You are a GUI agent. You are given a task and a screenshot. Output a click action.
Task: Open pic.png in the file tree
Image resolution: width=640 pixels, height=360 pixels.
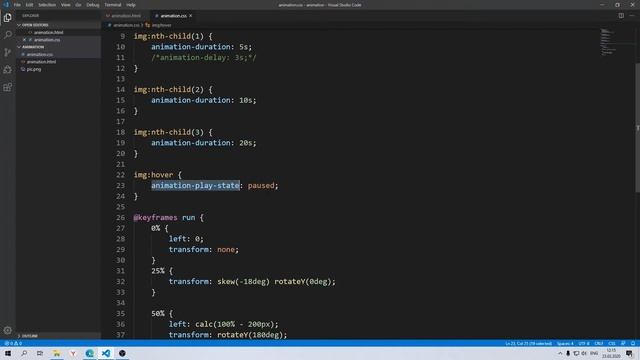coord(34,69)
